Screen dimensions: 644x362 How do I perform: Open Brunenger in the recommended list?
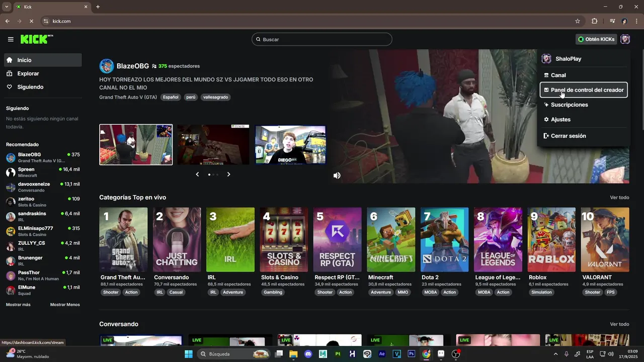click(43, 260)
